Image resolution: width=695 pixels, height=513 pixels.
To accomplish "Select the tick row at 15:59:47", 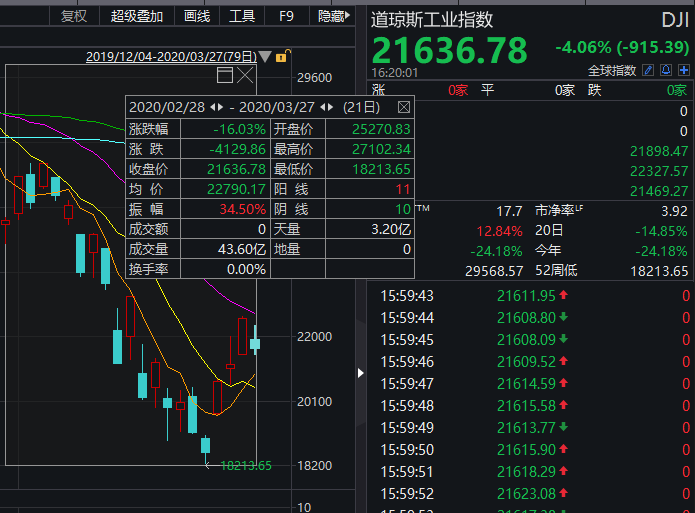I will [x=531, y=384].
